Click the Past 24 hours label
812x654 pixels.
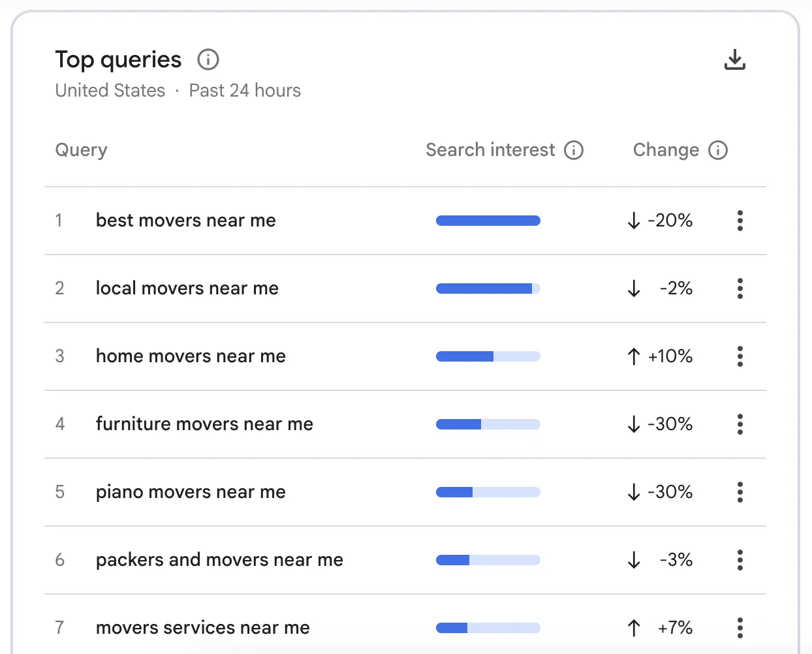[x=245, y=91]
